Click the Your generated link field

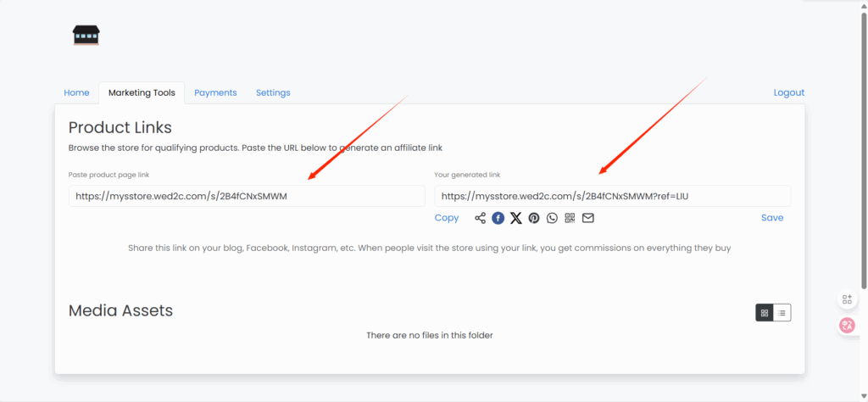pyautogui.click(x=613, y=196)
